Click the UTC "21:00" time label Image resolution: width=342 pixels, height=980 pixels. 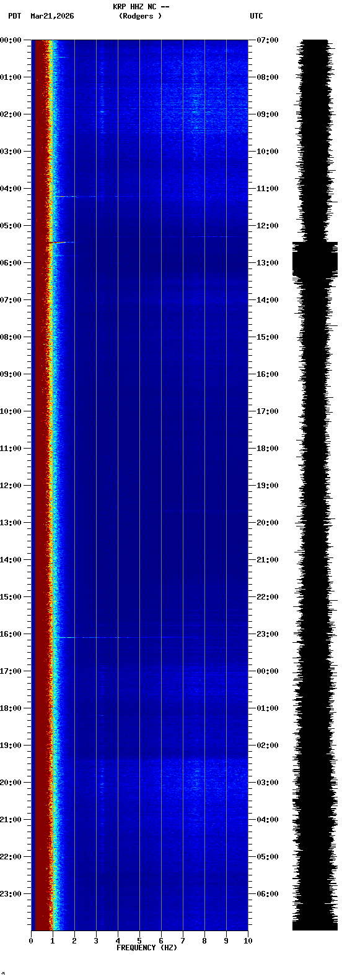click(268, 560)
